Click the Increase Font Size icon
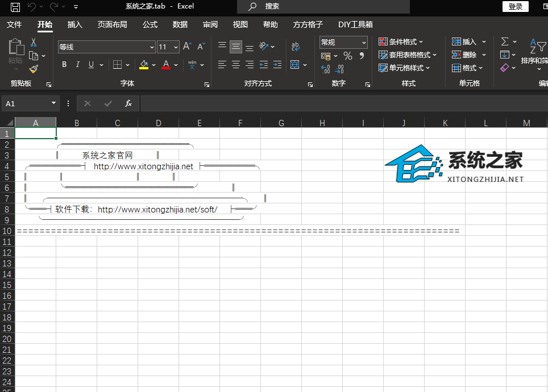Image resolution: width=548 pixels, height=392 pixels. click(187, 47)
